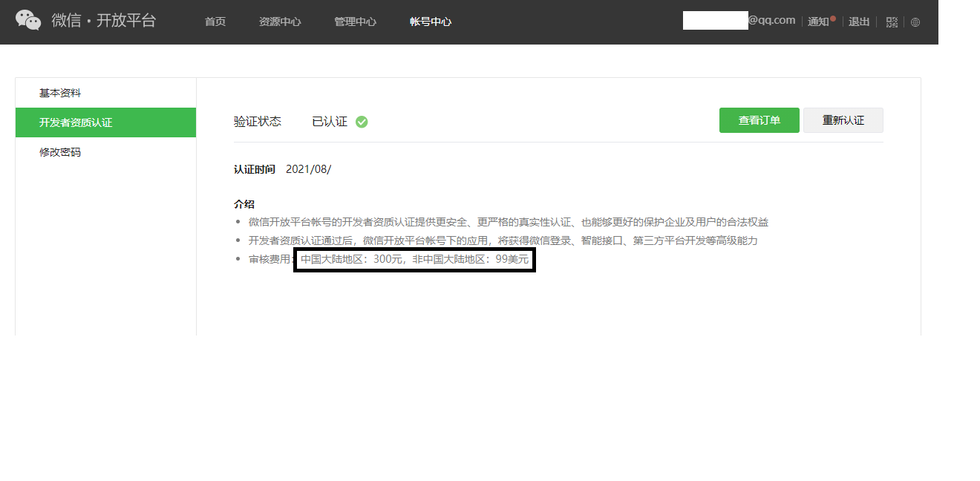The height and width of the screenshot is (481, 980).
Task: Open the 基本资料 sidebar tab
Action: (60, 93)
